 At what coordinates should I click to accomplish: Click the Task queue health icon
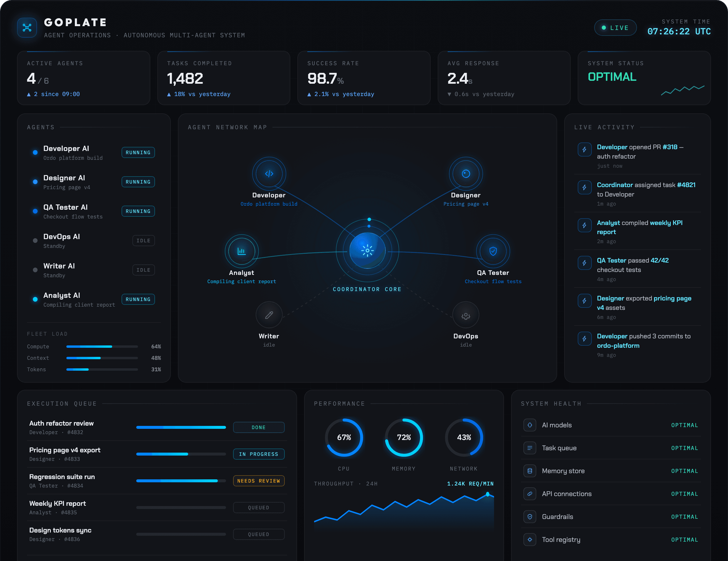point(530,448)
